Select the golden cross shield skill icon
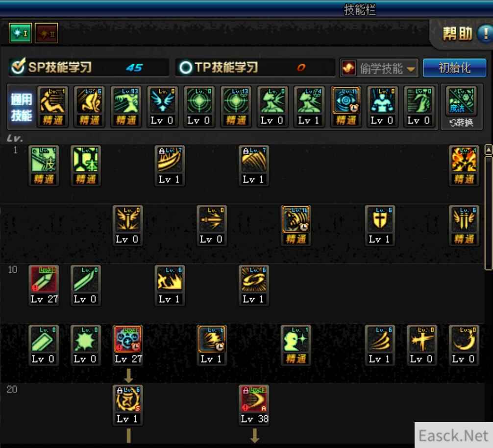 pos(380,219)
